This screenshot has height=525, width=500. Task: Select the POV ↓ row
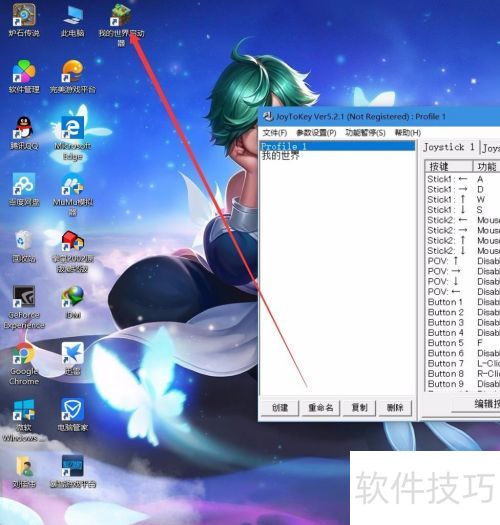pyautogui.click(x=463, y=281)
